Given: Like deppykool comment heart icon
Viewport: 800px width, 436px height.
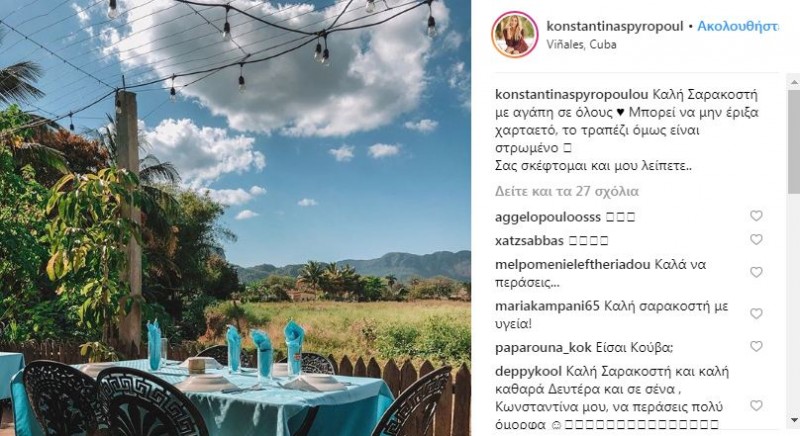Looking at the screenshot, I should [x=756, y=405].
